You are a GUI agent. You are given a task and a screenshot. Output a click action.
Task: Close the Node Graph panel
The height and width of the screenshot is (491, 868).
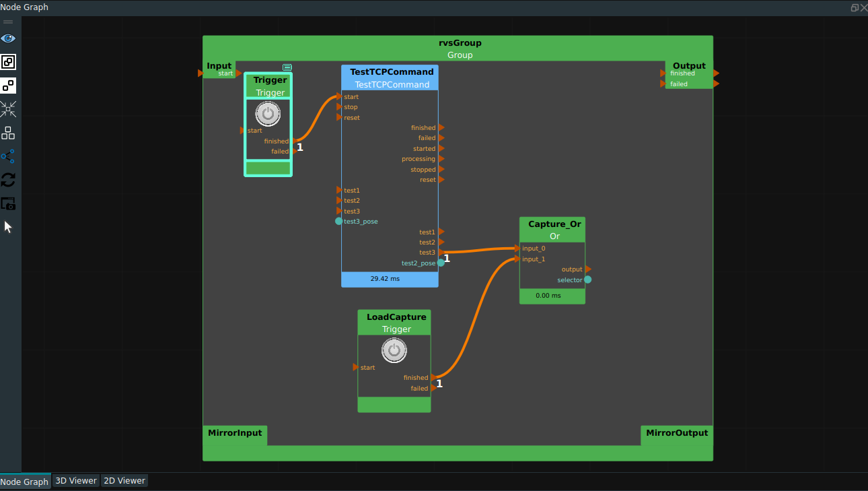coord(863,7)
